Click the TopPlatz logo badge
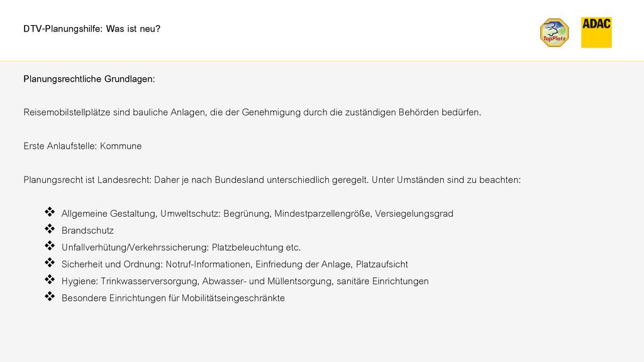The width and height of the screenshot is (644, 362). (x=554, y=33)
